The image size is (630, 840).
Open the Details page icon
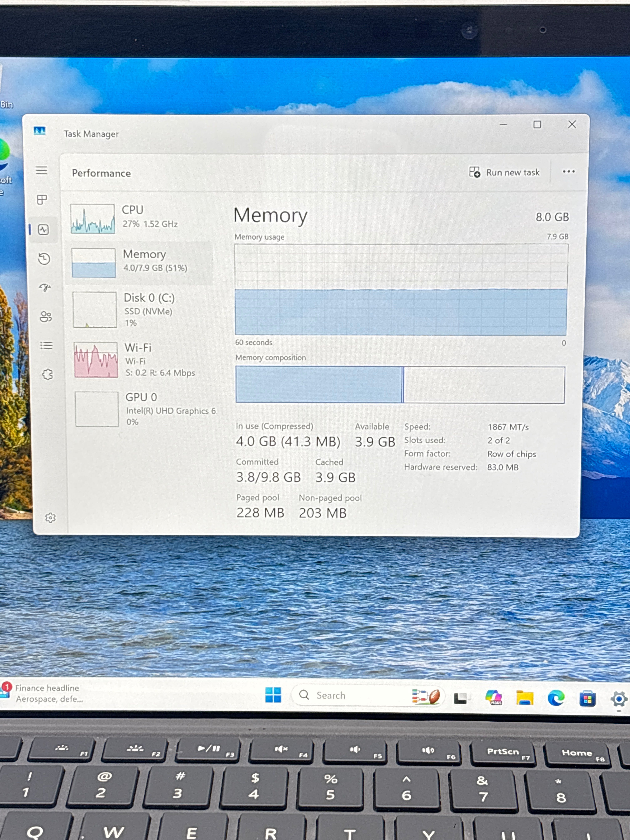click(46, 345)
